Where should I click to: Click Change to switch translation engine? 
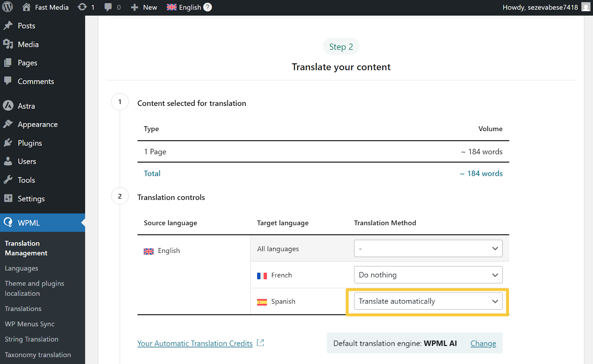[x=483, y=343]
